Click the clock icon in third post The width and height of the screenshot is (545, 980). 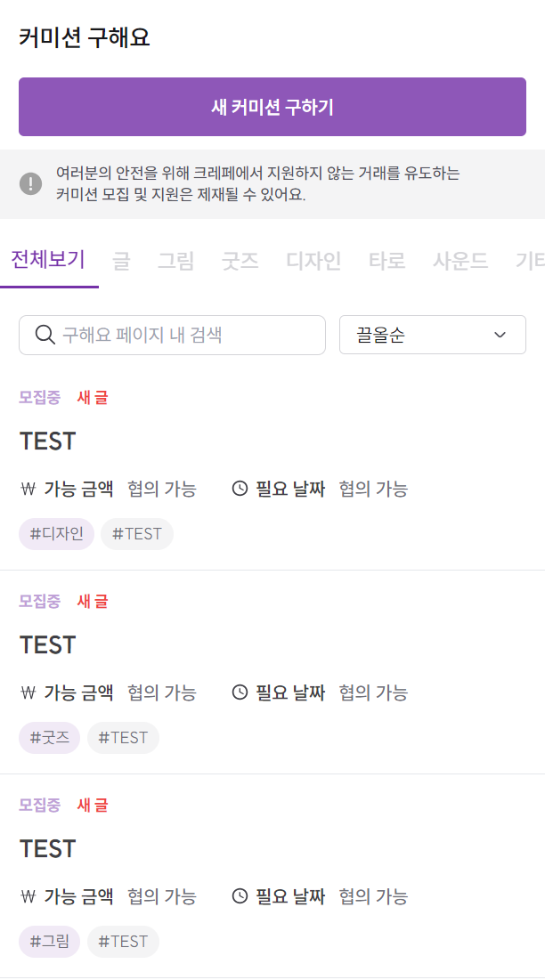[x=240, y=895]
